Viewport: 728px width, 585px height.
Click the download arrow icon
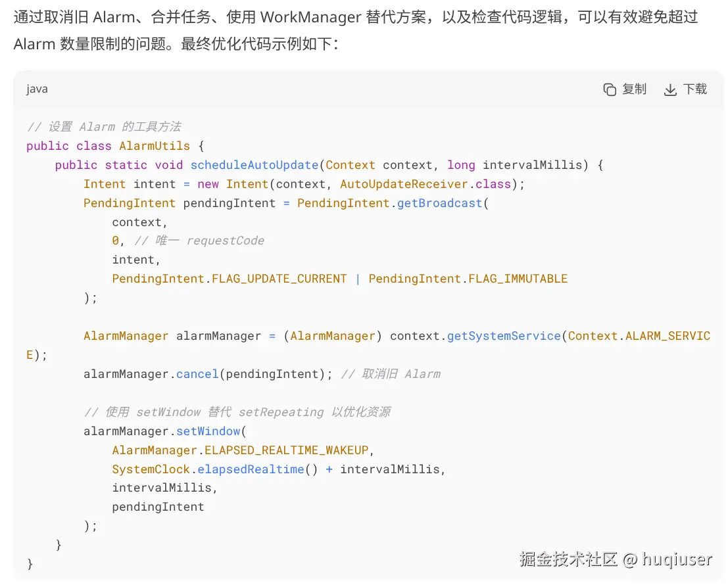click(x=670, y=89)
